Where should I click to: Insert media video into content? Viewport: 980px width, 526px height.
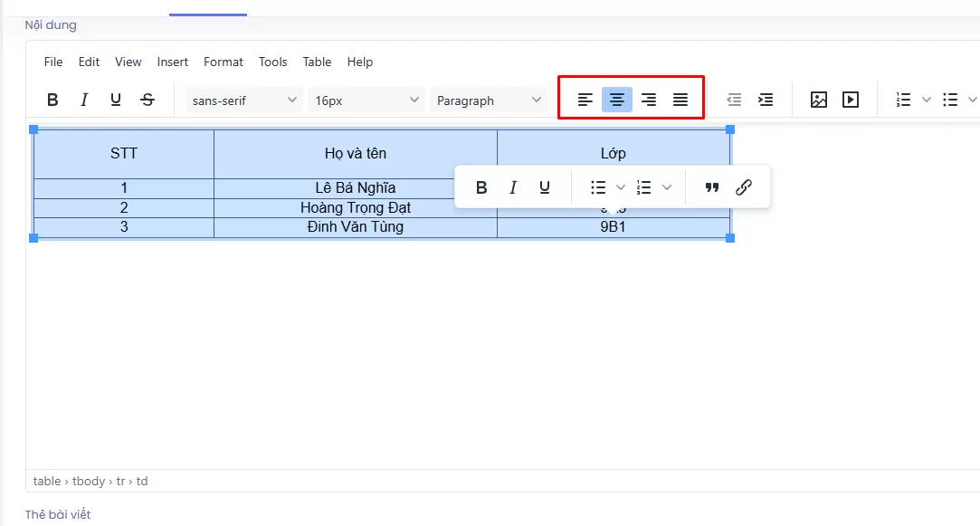click(x=851, y=100)
